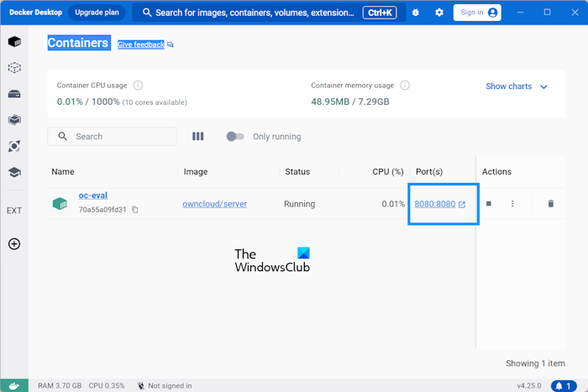Open the oc-eval container link
Image resolution: width=588 pixels, height=392 pixels.
pyautogui.click(x=93, y=196)
